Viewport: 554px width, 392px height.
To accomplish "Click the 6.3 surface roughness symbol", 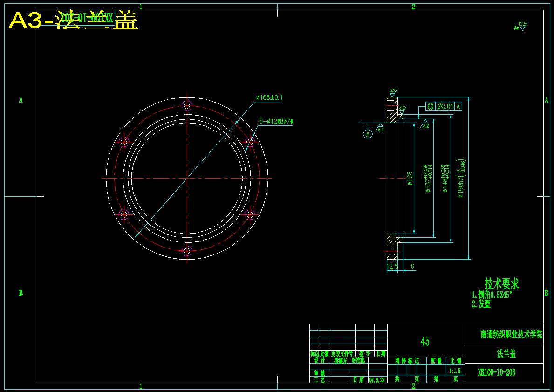I will (381, 127).
